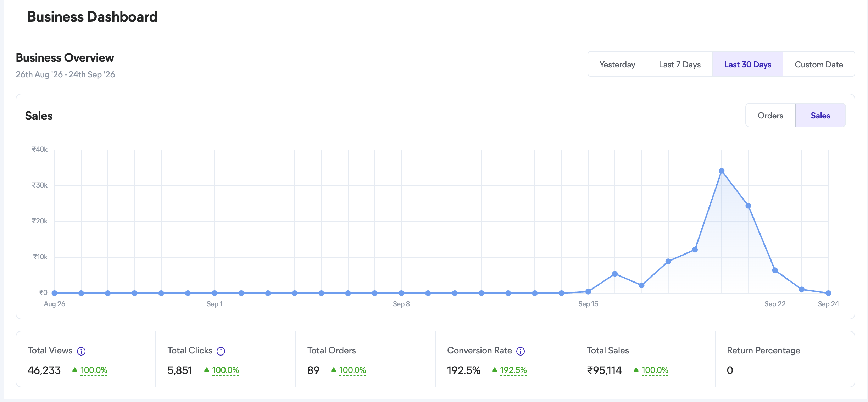
Task: Click the Sep 24 data point on chart
Action: 828,293
